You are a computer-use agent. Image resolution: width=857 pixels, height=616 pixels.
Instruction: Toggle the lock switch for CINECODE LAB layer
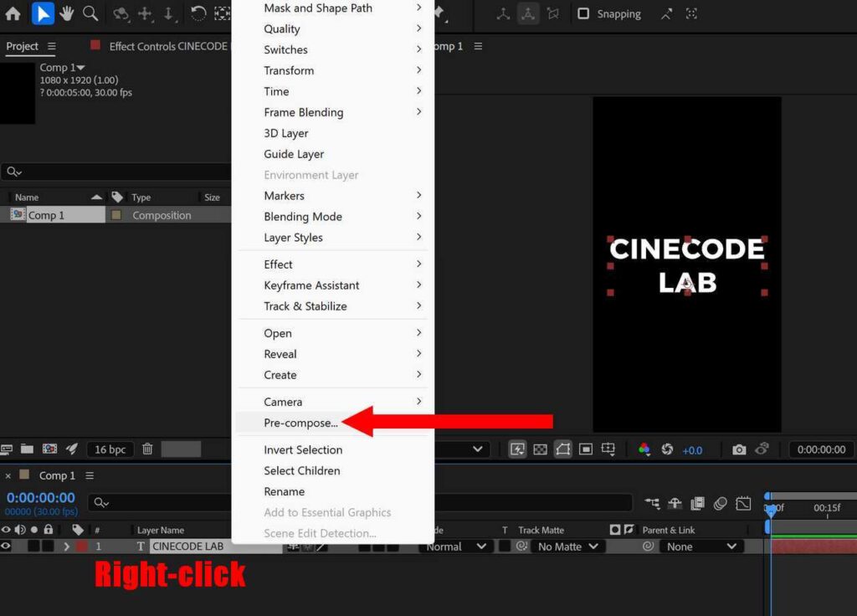48,546
